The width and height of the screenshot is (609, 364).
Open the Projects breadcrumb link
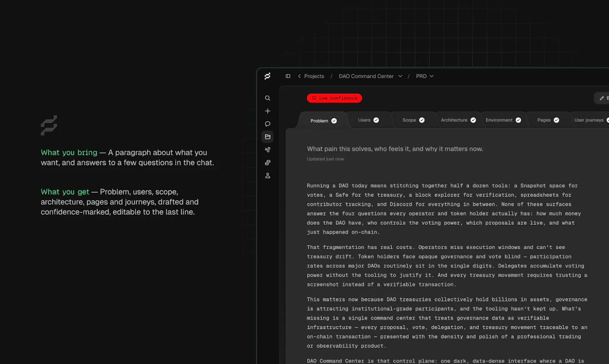(x=314, y=76)
